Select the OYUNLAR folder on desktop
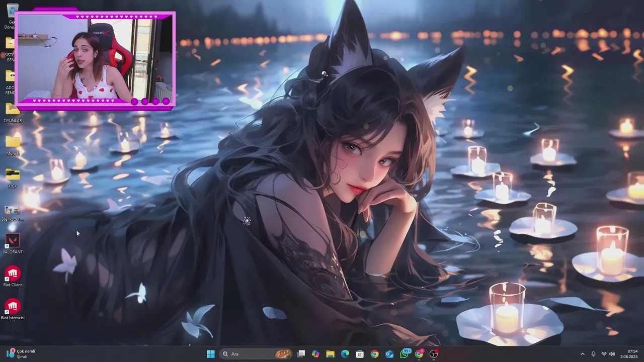This screenshot has height=362, width=644. pos(13,112)
